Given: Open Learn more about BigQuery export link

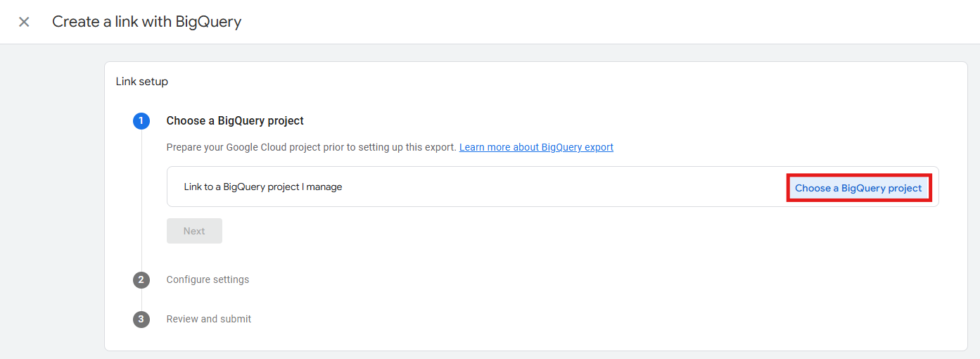Looking at the screenshot, I should point(536,147).
